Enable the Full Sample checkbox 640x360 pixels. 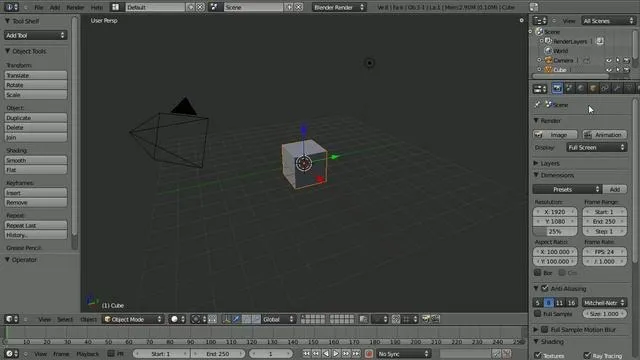tap(538, 313)
